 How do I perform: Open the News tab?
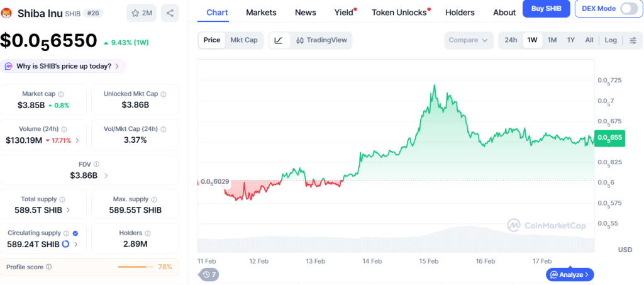[x=306, y=13]
